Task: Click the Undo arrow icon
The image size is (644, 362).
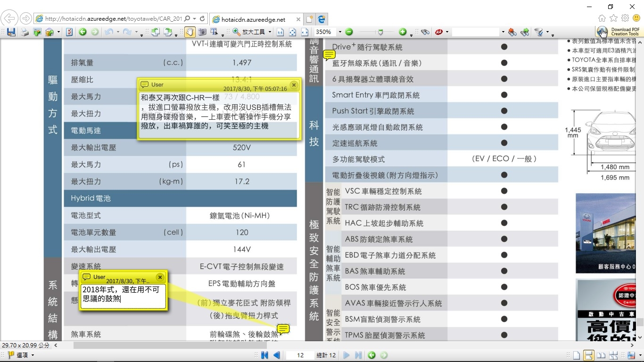Action: coord(109,32)
